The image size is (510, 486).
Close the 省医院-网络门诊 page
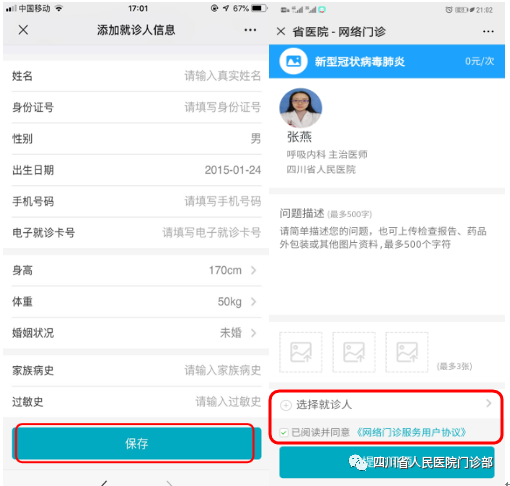pos(281,32)
